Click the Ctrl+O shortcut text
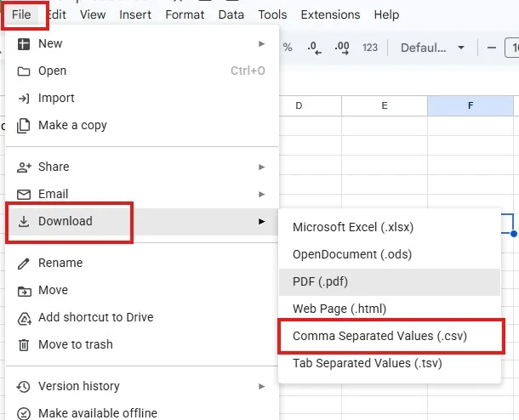This screenshot has width=519, height=420. [248, 71]
